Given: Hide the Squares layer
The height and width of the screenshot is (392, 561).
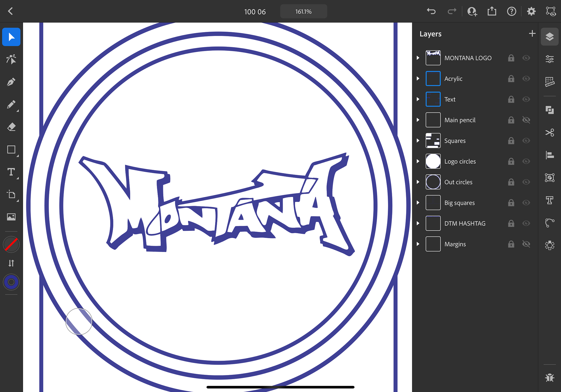Looking at the screenshot, I should (x=526, y=141).
